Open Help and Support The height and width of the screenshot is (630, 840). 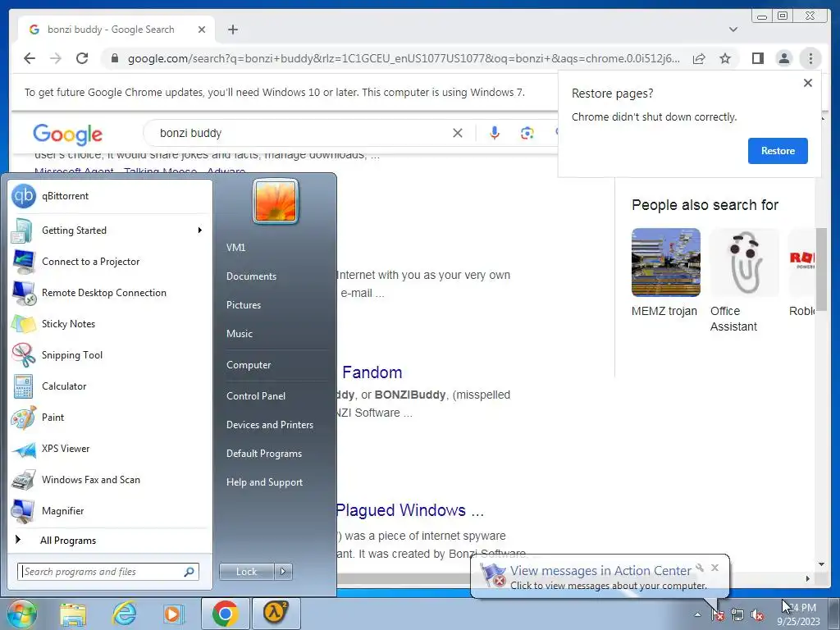265,482
